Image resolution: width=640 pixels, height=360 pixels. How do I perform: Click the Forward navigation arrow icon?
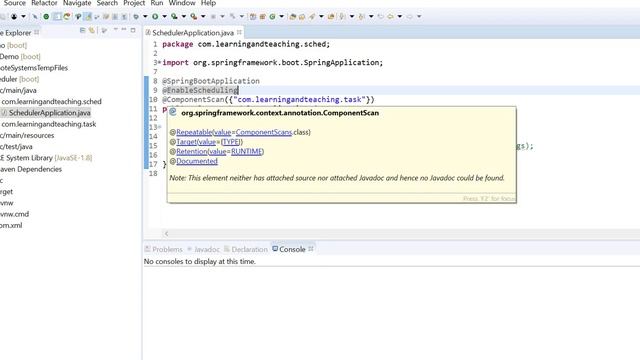click(410, 16)
